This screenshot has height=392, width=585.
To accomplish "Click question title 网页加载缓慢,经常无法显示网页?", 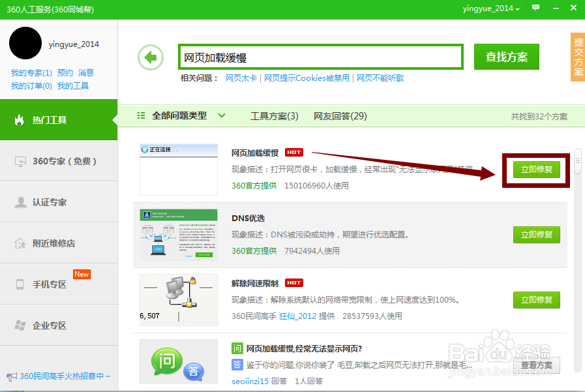I will tap(304, 349).
